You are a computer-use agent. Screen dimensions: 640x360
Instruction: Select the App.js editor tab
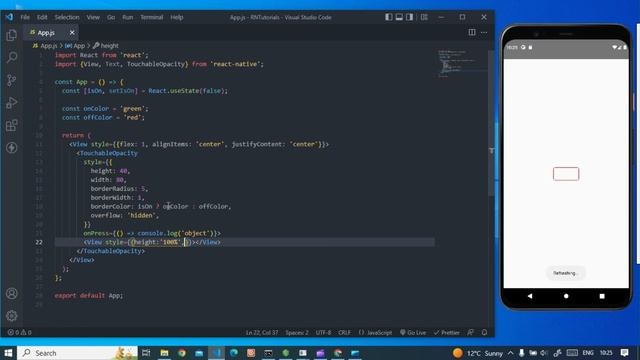51,32
